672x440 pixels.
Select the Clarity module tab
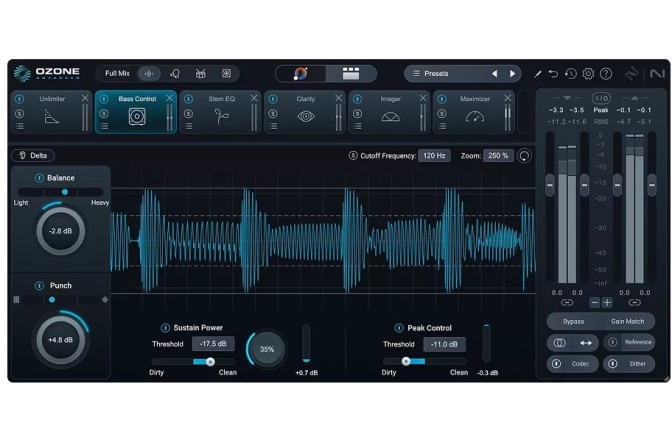click(305, 112)
